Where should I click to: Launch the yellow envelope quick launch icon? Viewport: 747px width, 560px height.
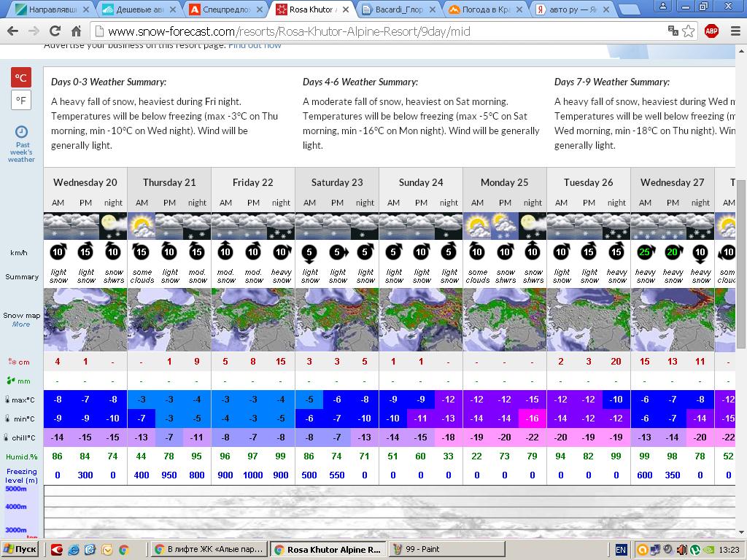(107, 550)
